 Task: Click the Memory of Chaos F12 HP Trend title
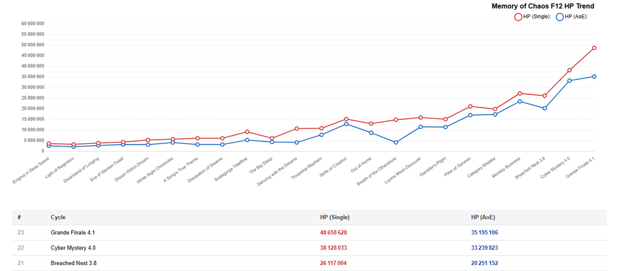(543, 6)
